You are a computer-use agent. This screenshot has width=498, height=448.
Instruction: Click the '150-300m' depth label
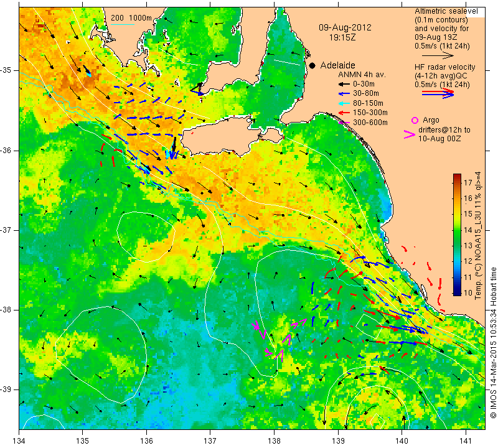(370, 113)
